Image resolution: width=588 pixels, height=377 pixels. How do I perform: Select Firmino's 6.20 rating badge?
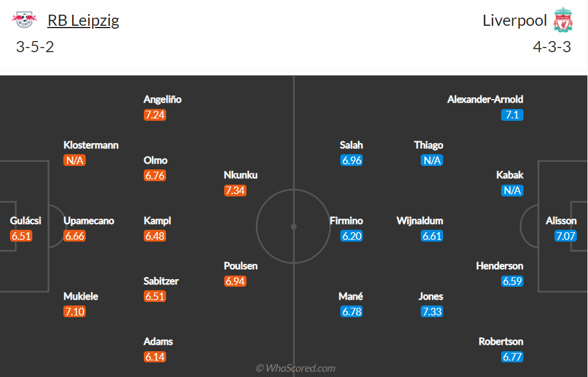point(352,236)
